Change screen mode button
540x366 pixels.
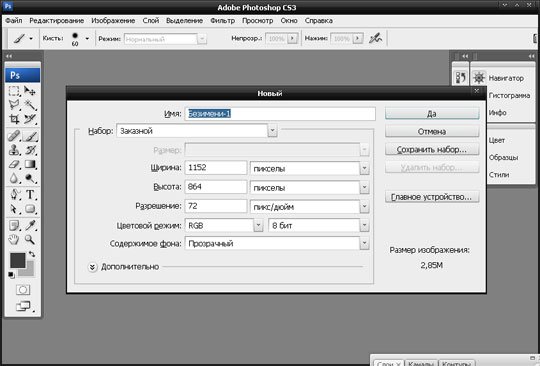23,306
